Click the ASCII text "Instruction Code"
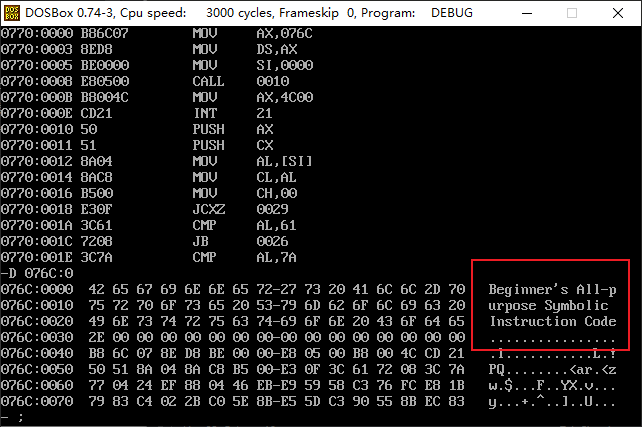 coord(552,321)
